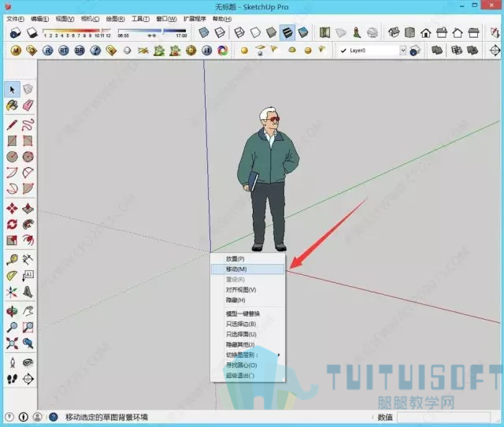Pick the Circle tool
This screenshot has width=504, height=427.
pos(13,157)
